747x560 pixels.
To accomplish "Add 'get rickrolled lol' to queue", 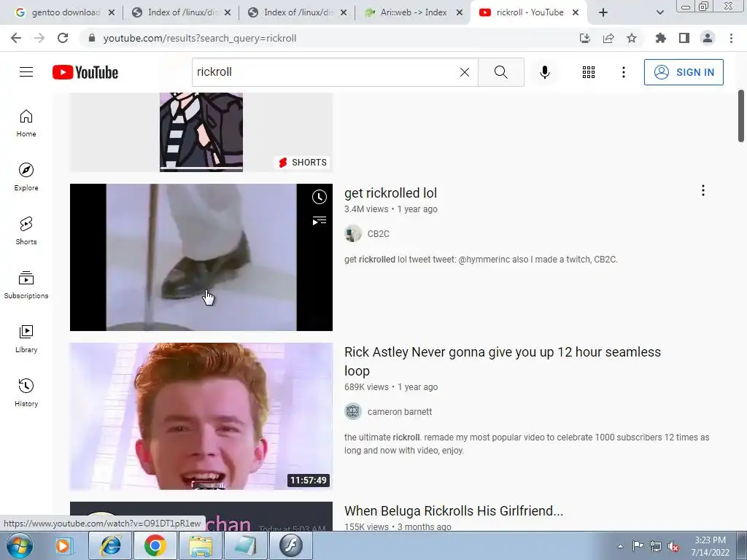I will pyautogui.click(x=320, y=220).
